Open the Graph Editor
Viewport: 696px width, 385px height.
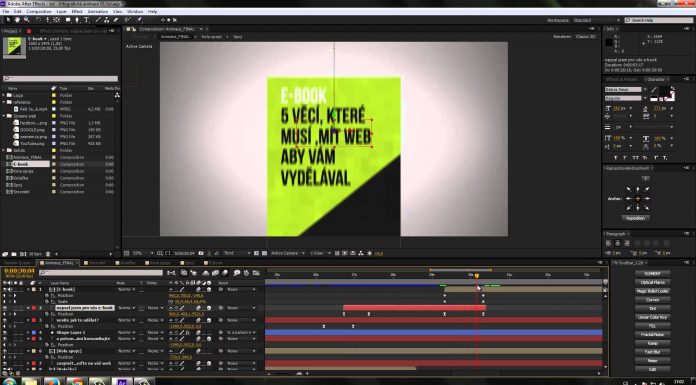(x=256, y=273)
